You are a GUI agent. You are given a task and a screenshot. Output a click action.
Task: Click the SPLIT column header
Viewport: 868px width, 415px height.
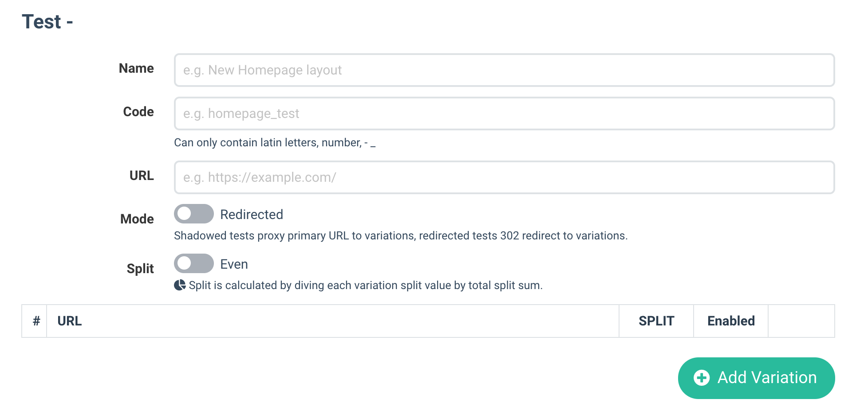pos(656,321)
